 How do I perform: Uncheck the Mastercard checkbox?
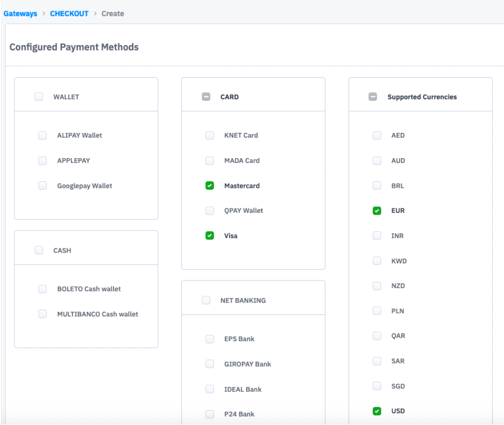coord(210,186)
